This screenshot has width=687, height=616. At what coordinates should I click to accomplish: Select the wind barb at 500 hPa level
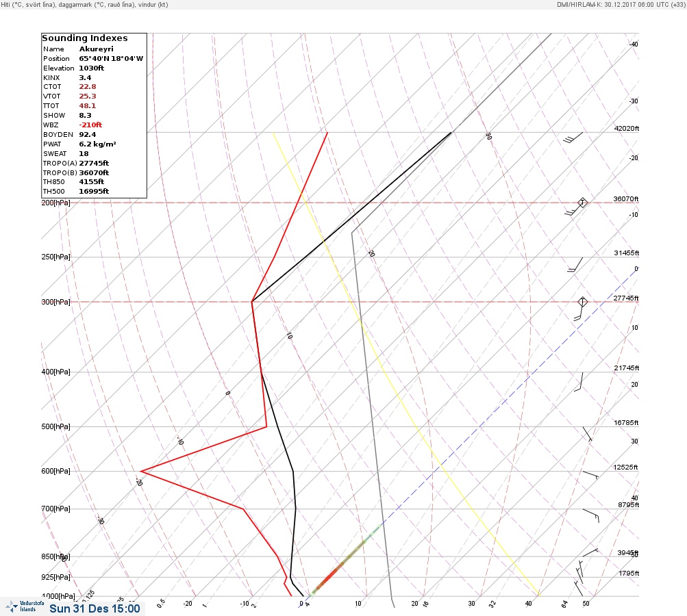(x=588, y=435)
